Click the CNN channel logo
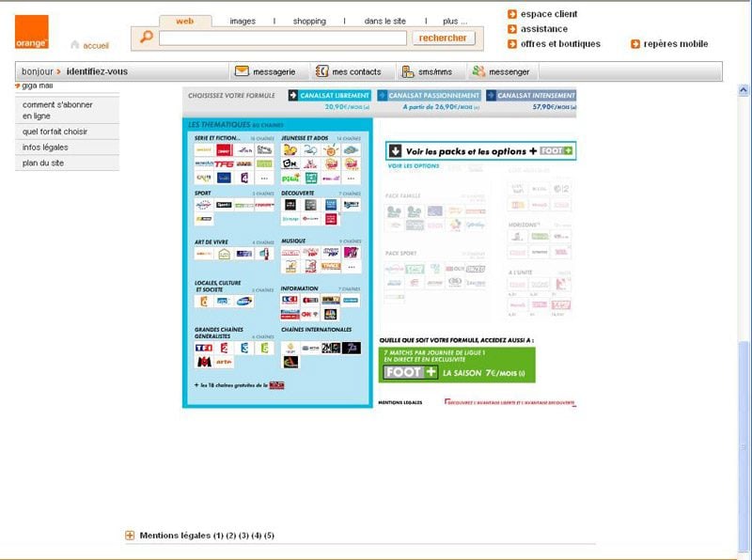Image resolution: width=752 pixels, height=560 pixels. point(310,315)
